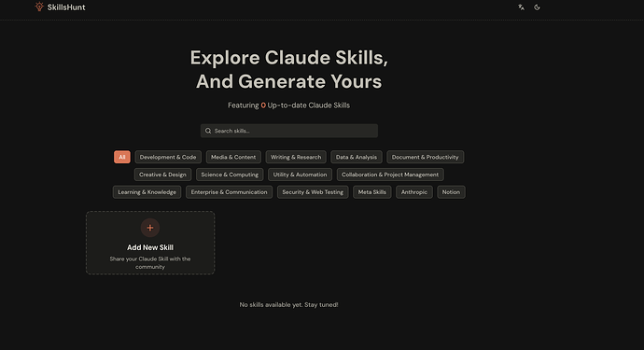
Task: Toggle dark mode with the moon icon
Action: point(537,7)
